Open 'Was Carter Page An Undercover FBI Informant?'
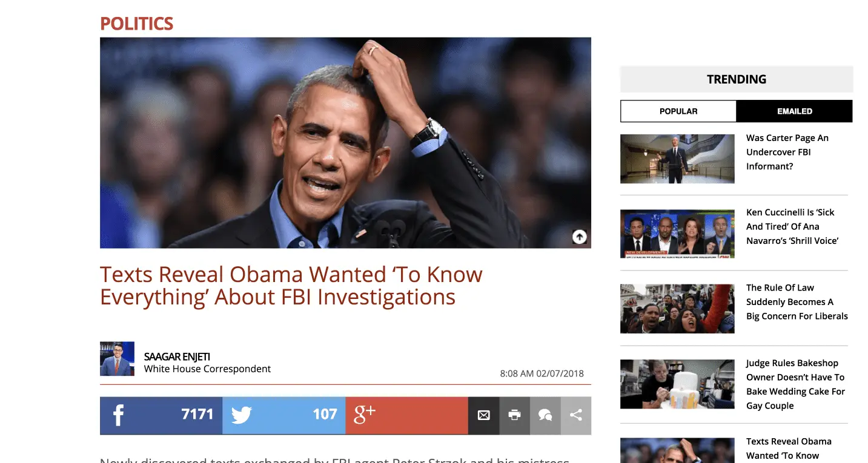The width and height of the screenshot is (868, 463). [787, 152]
